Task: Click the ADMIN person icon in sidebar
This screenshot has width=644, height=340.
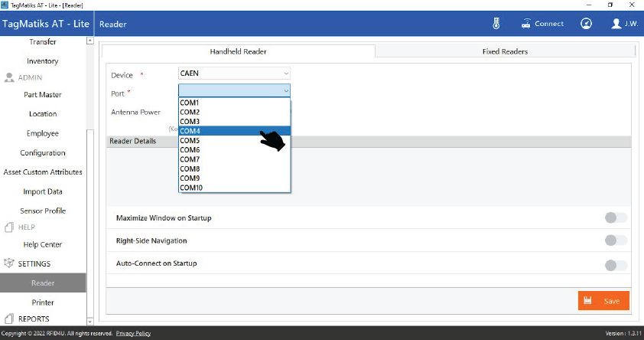Action: (x=9, y=77)
